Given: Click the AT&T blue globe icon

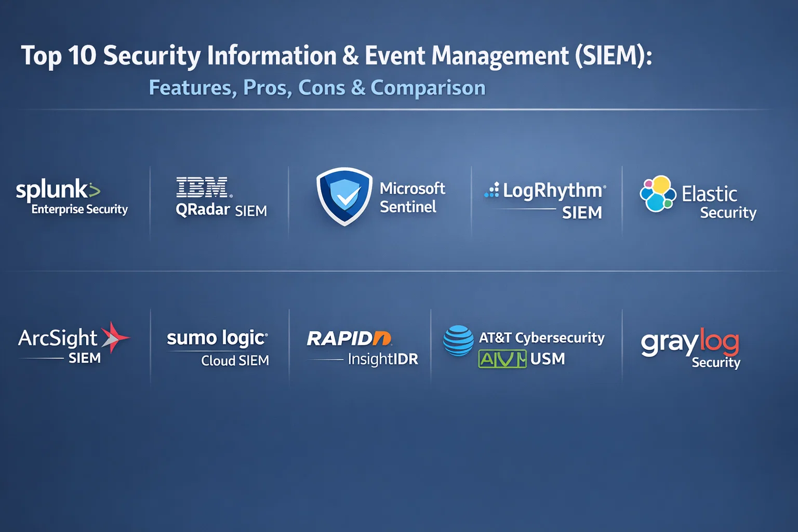Looking at the screenshot, I should point(458,341).
